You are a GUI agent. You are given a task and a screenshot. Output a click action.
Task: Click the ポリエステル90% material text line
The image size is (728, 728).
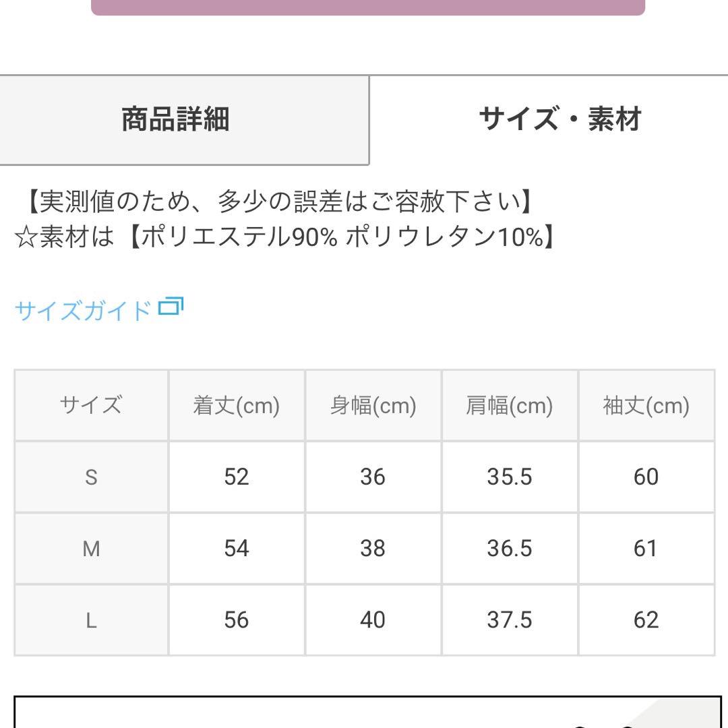283,237
